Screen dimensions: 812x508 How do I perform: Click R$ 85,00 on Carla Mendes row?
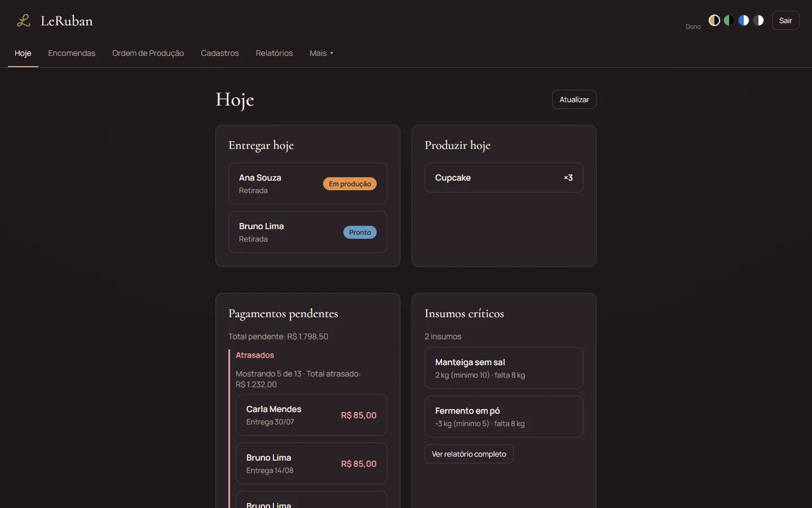tap(359, 415)
